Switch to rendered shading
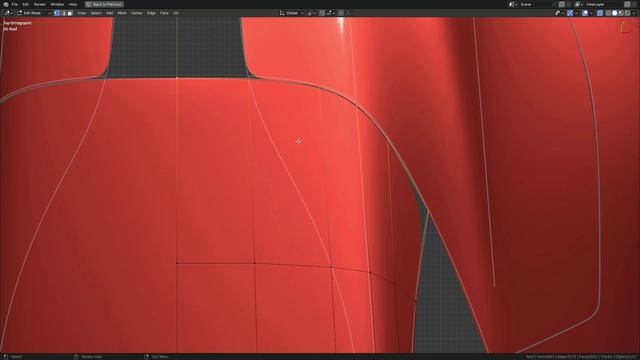Viewport: 640px width, 360px height. coord(627,13)
